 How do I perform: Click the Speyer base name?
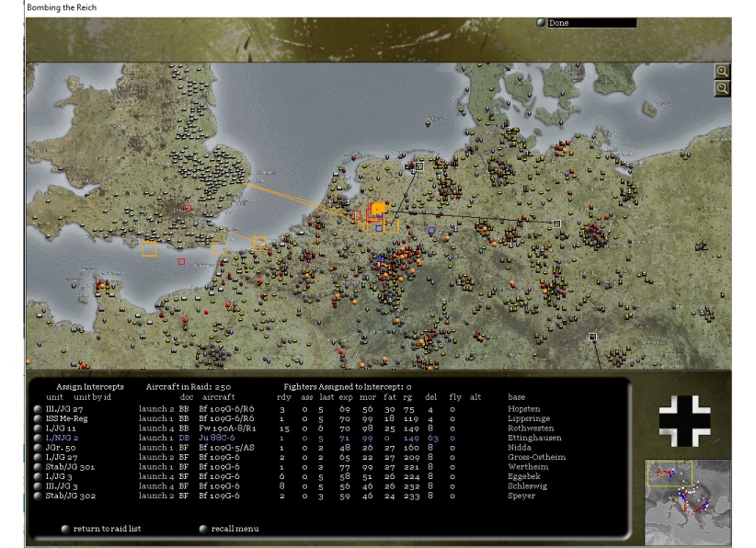pyautogui.click(x=521, y=496)
